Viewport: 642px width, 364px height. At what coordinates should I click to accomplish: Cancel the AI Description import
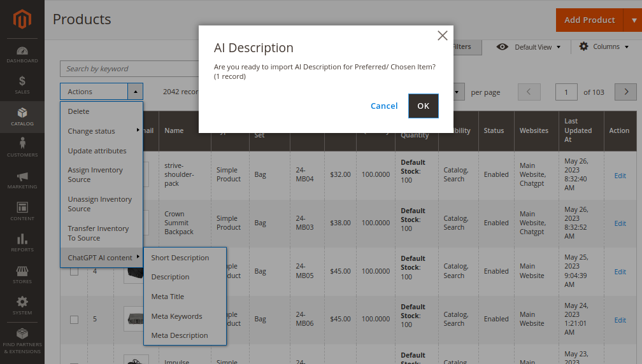[x=384, y=106]
